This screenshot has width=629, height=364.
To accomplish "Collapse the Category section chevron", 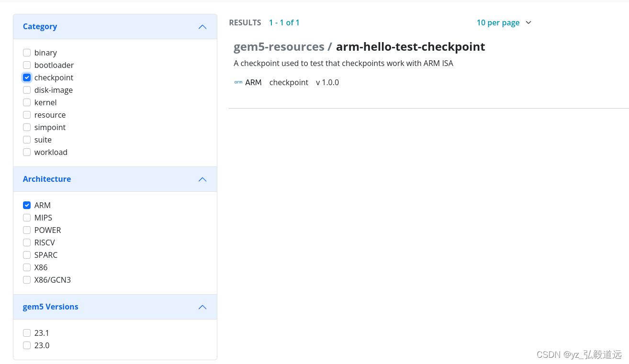I will coord(202,27).
